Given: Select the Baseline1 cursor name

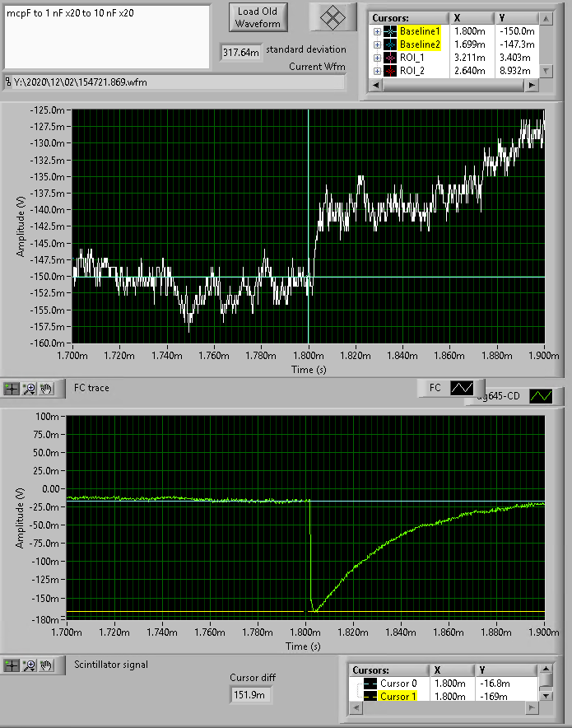Looking at the screenshot, I should [x=420, y=31].
